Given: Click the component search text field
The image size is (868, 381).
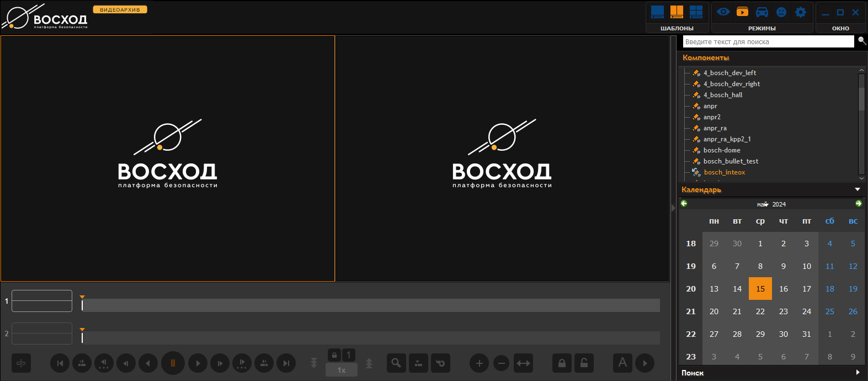Looking at the screenshot, I should pos(768,41).
